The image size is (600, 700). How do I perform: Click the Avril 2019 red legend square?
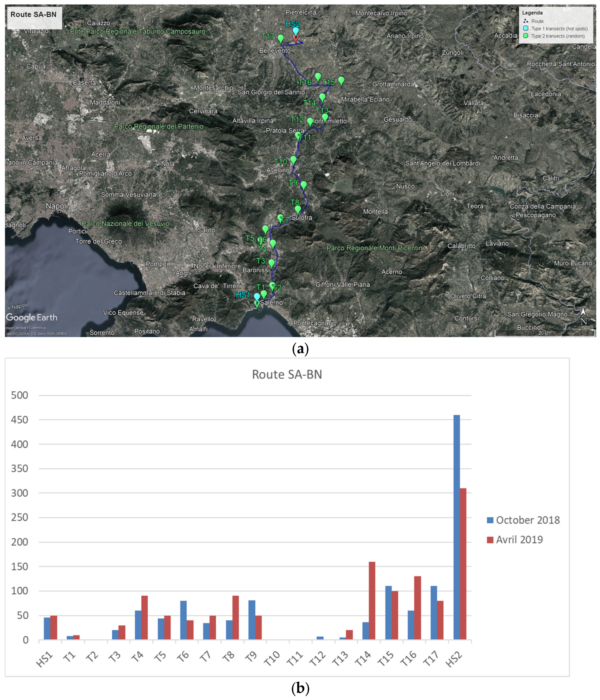(490, 540)
